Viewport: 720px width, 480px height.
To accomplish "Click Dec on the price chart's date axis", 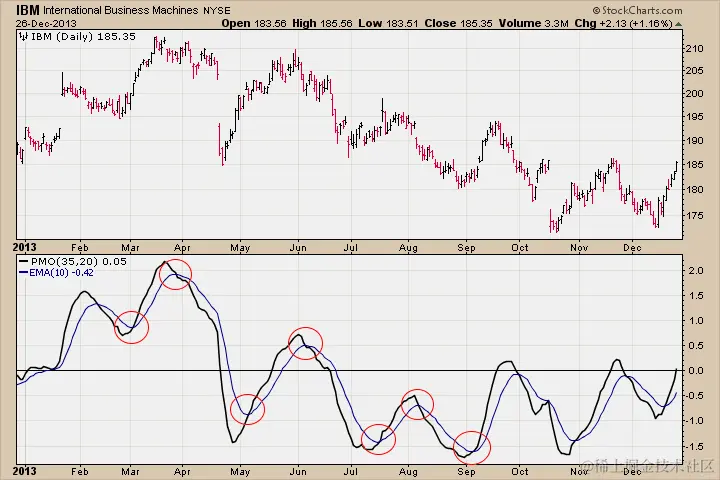I will pos(632,248).
